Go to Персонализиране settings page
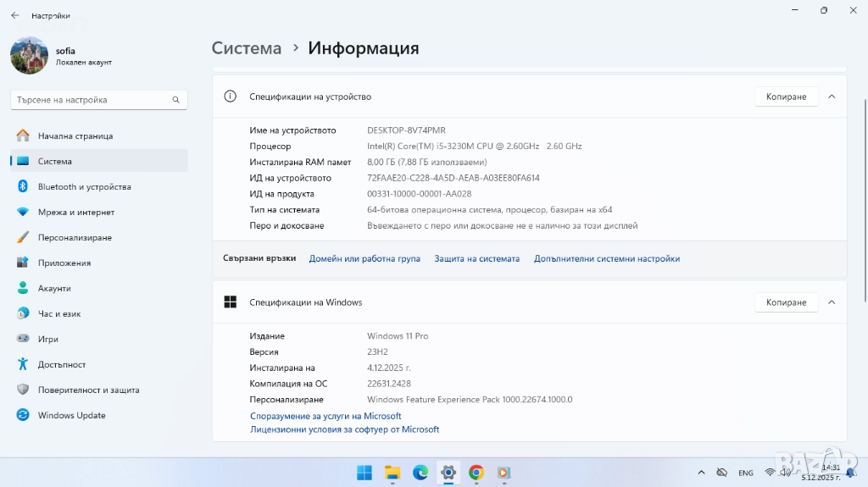The width and height of the screenshot is (868, 487). (75, 237)
